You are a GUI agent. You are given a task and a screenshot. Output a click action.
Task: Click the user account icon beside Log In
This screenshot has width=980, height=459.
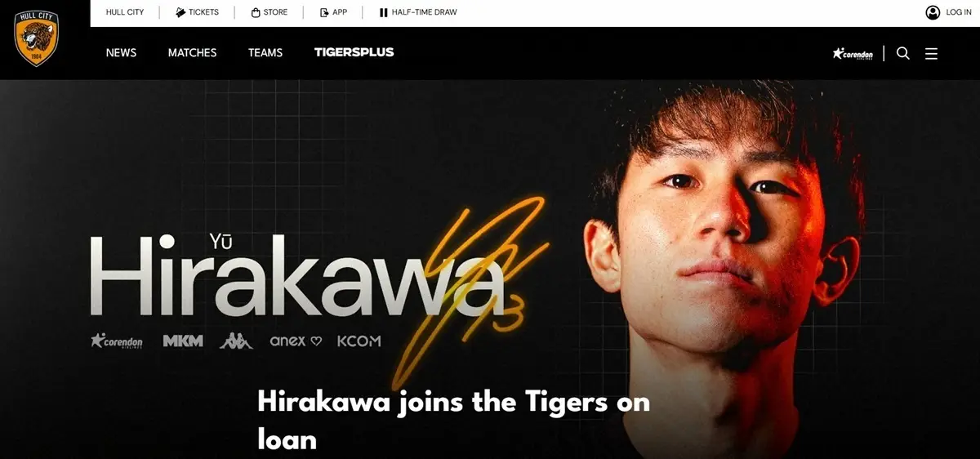pos(933,12)
